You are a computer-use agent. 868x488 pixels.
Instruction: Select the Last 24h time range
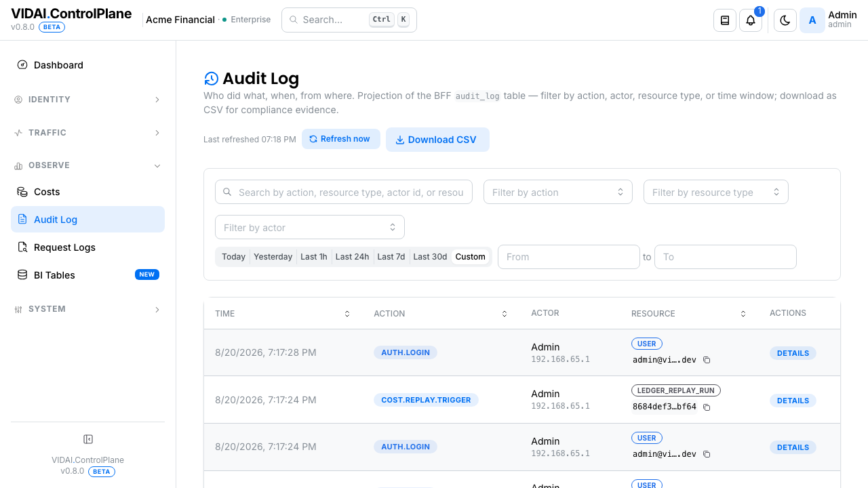click(353, 257)
